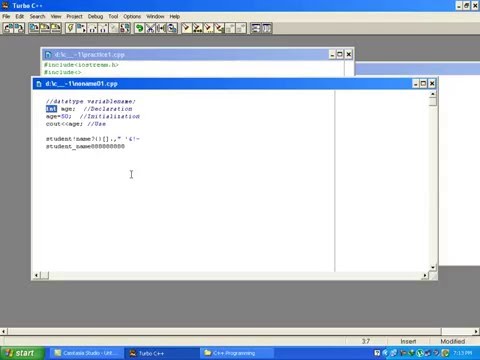Image resolution: width=480 pixels, height=360 pixels.
Task: Open the Tool menu
Action: (x=113, y=16)
